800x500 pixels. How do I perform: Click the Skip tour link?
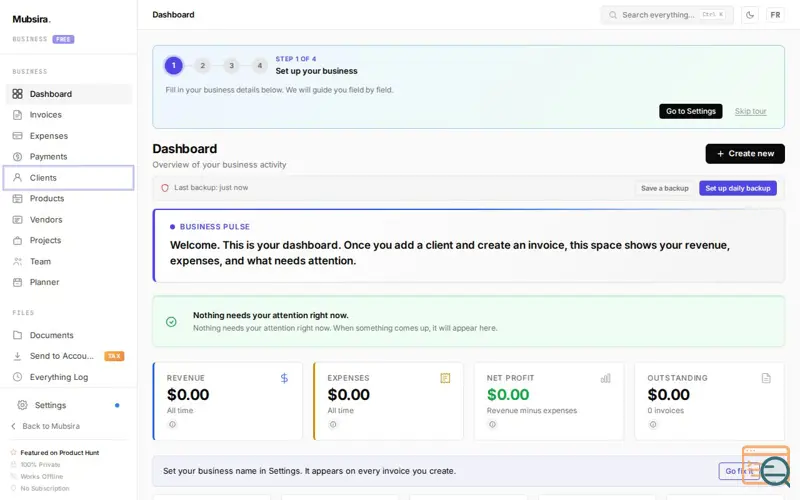tap(751, 111)
